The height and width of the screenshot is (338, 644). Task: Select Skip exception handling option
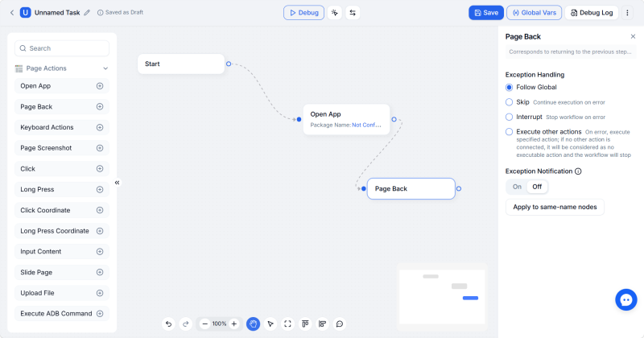coord(509,102)
